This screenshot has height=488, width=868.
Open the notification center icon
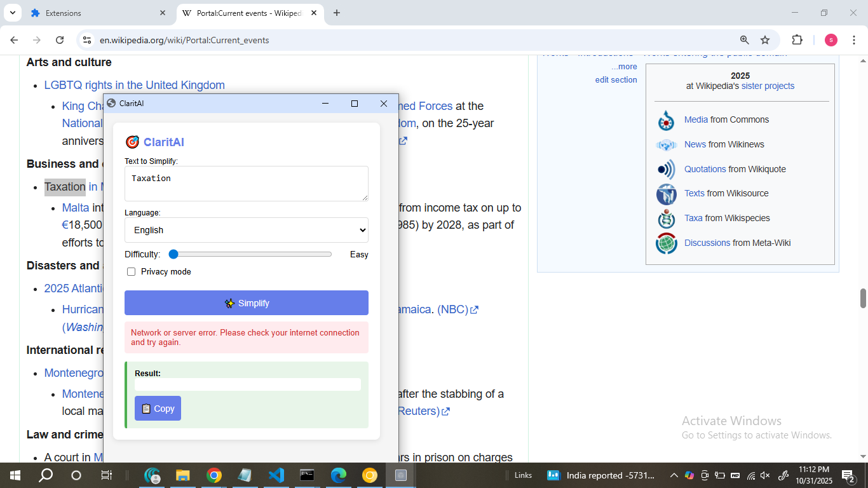(x=849, y=475)
